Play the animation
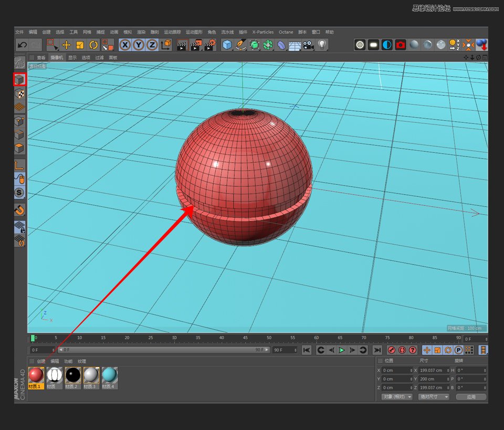Image resolution: width=504 pixels, height=430 pixels. pos(342,350)
